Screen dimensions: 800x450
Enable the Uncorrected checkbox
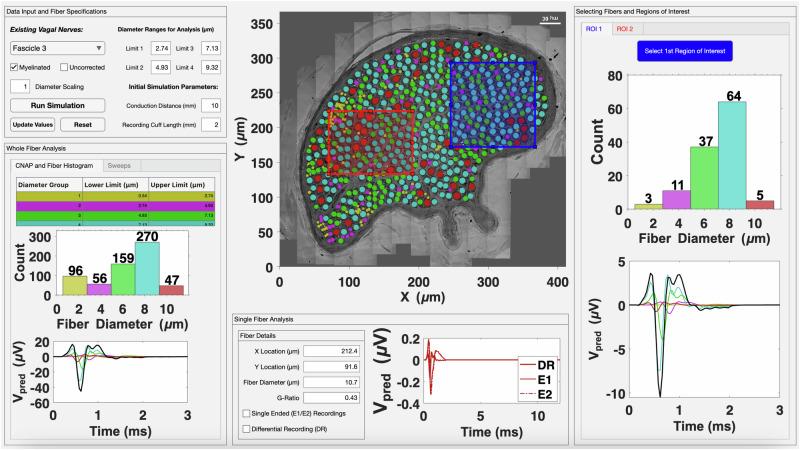(x=64, y=67)
